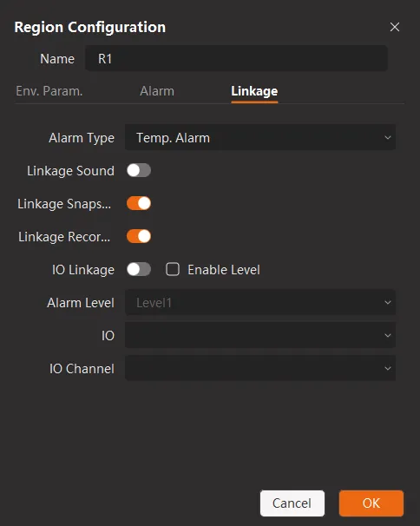Click the chevron arrow on IO Channel field
Viewport: 420px width, 526px height.
(x=388, y=368)
